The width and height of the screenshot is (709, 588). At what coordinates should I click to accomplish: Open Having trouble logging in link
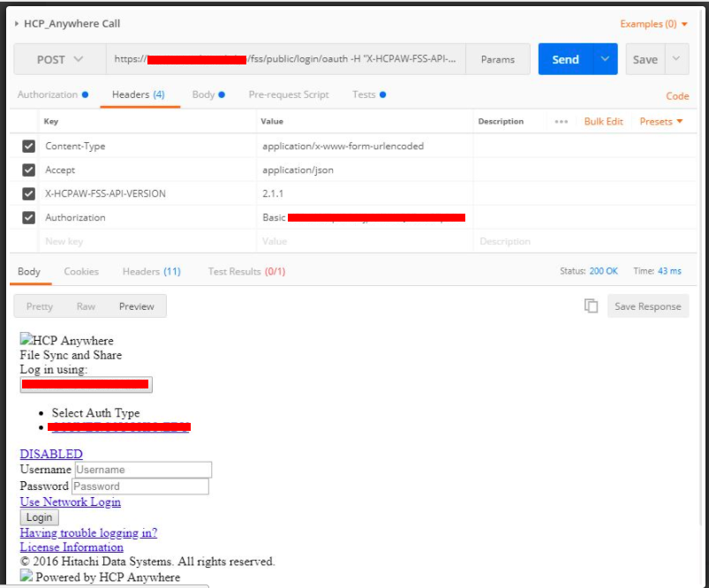tap(88, 532)
